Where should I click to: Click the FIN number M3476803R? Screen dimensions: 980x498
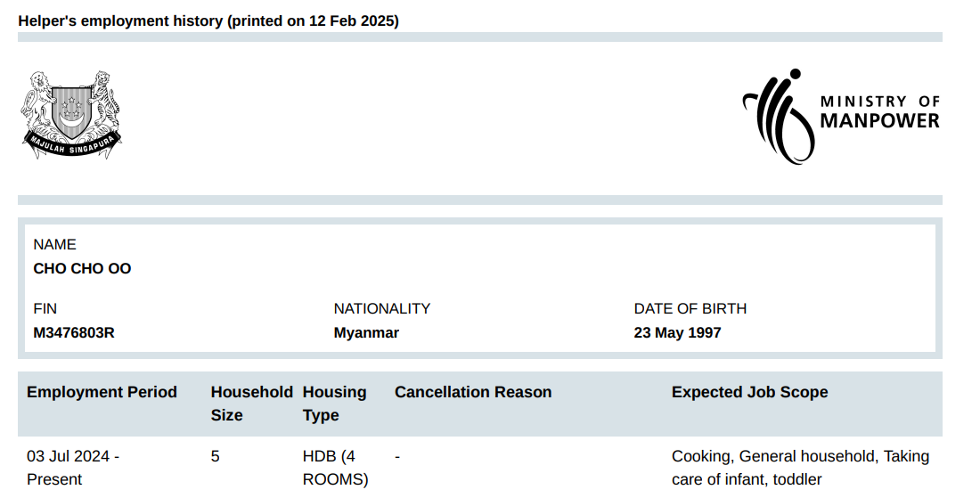[x=74, y=333]
